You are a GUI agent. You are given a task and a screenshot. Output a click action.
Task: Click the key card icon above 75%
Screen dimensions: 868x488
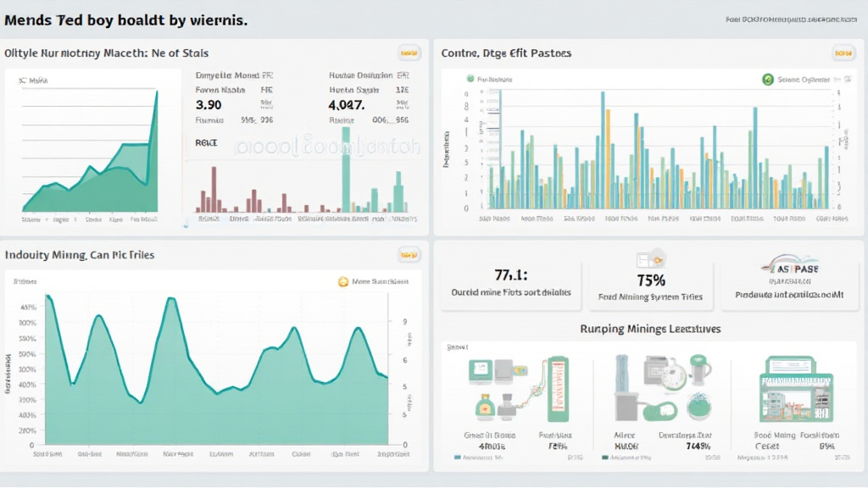tap(649, 260)
